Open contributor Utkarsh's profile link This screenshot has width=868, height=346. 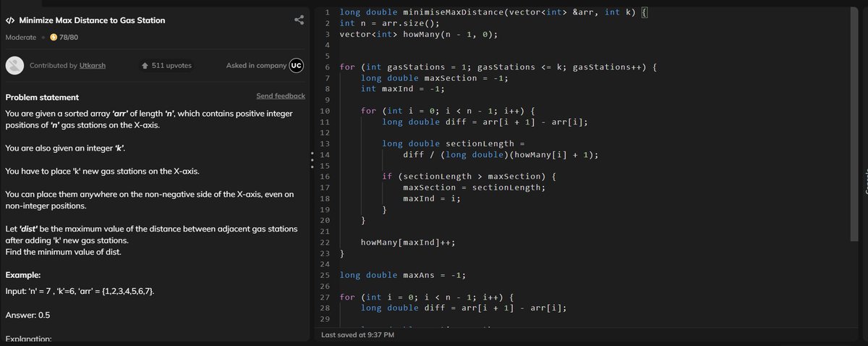[x=92, y=65]
